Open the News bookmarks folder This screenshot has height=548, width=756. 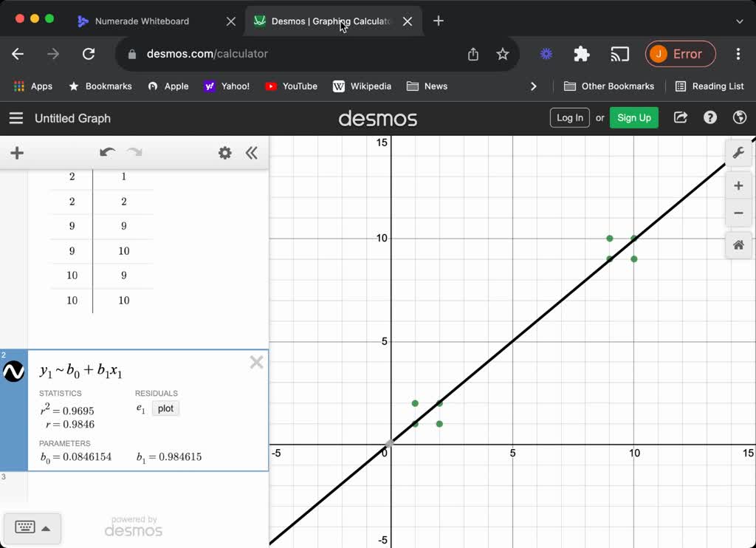[x=427, y=86]
